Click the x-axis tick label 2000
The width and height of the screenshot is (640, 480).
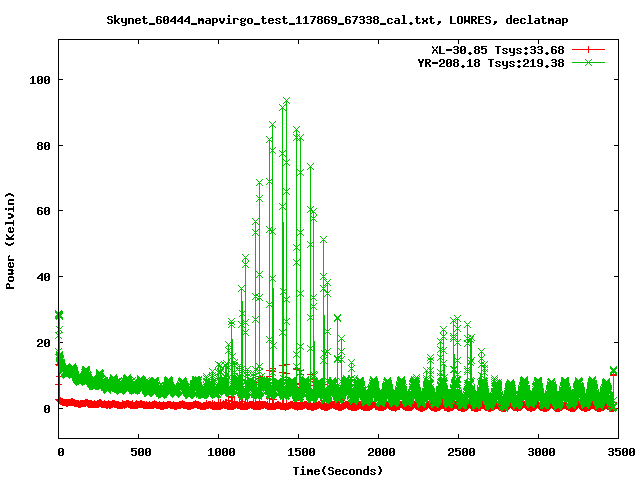click(x=381, y=452)
